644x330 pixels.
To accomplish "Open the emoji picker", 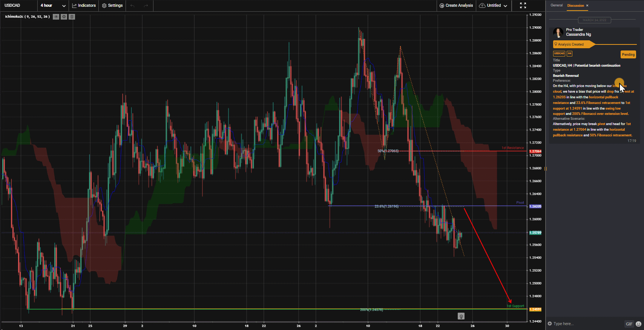I will pyautogui.click(x=638, y=324).
